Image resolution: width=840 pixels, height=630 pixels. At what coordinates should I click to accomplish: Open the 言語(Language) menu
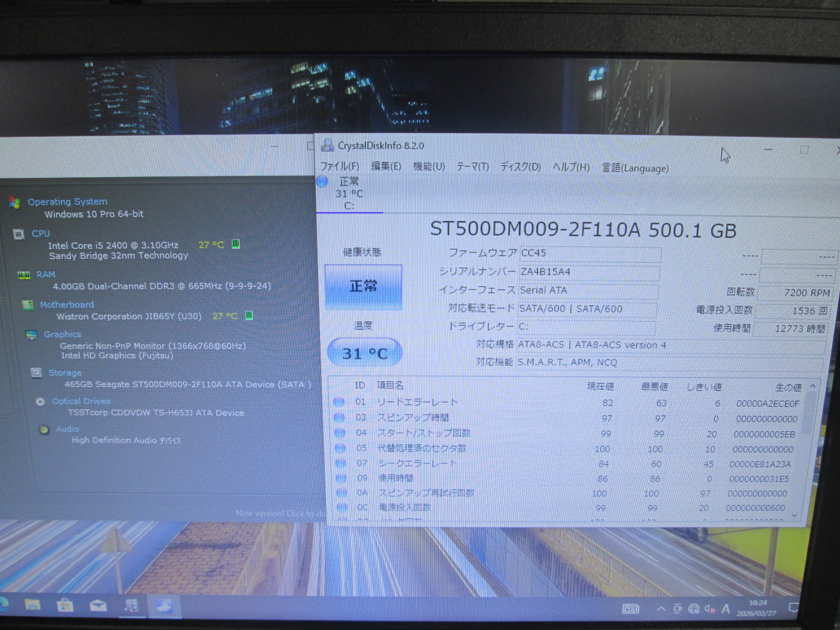[635, 168]
